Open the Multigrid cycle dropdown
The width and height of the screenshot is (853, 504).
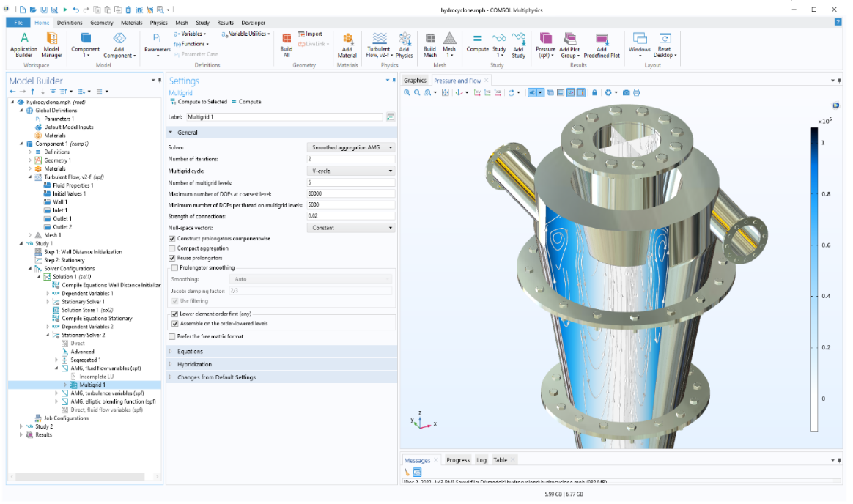pyautogui.click(x=351, y=171)
